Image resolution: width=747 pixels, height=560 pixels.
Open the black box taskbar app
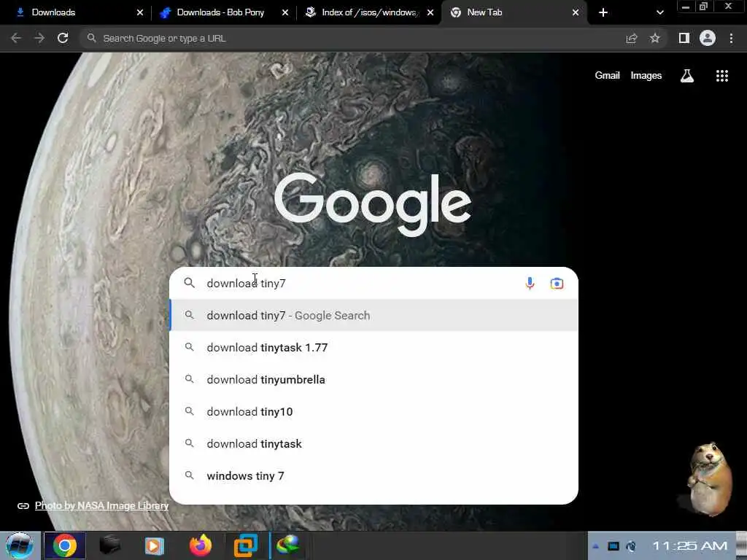pos(109,545)
